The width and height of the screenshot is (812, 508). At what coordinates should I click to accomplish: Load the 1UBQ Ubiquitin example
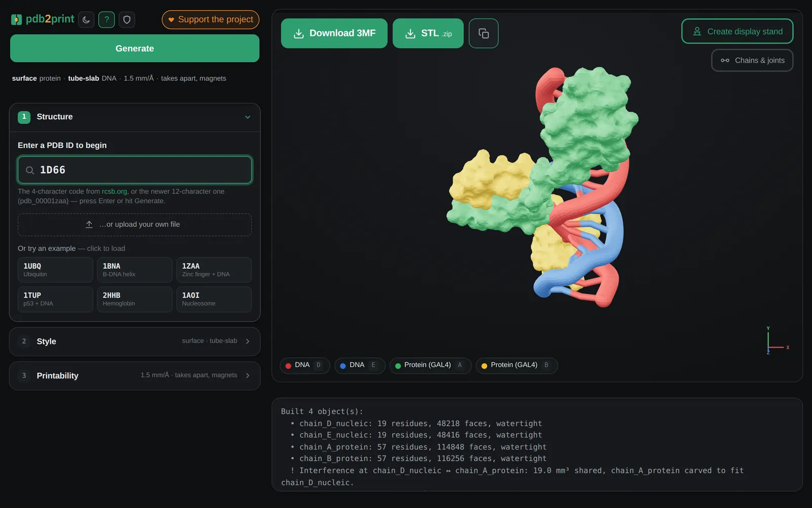[x=55, y=270]
